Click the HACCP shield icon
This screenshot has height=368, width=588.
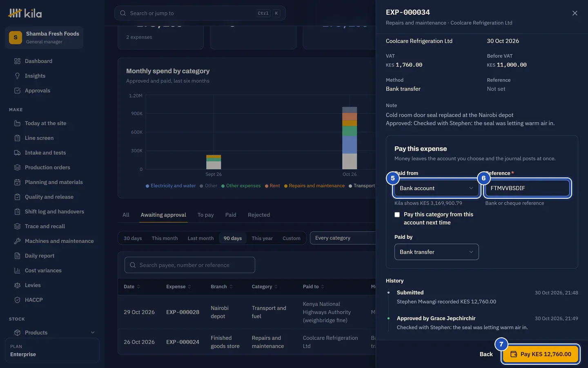(17, 300)
